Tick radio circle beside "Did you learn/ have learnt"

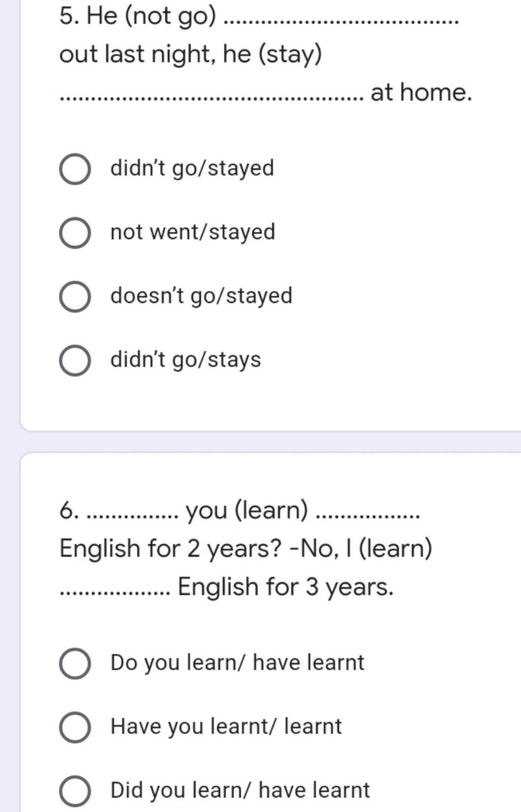coord(75,791)
